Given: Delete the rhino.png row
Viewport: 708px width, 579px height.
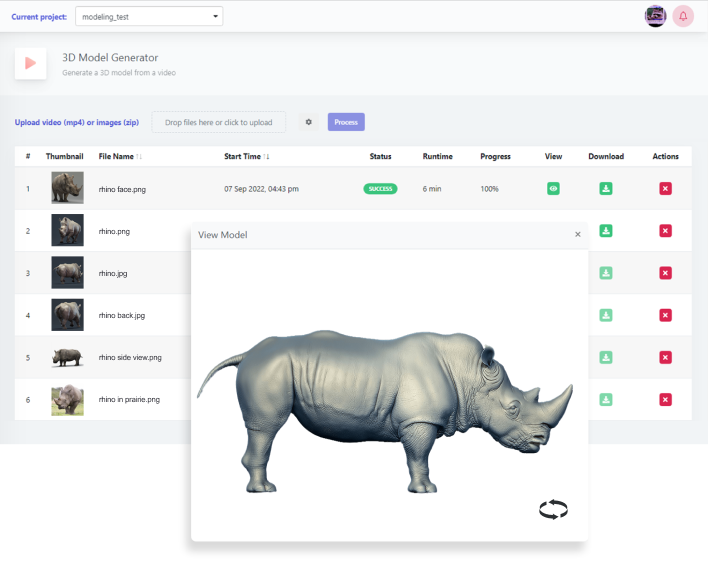Looking at the screenshot, I should (x=666, y=231).
